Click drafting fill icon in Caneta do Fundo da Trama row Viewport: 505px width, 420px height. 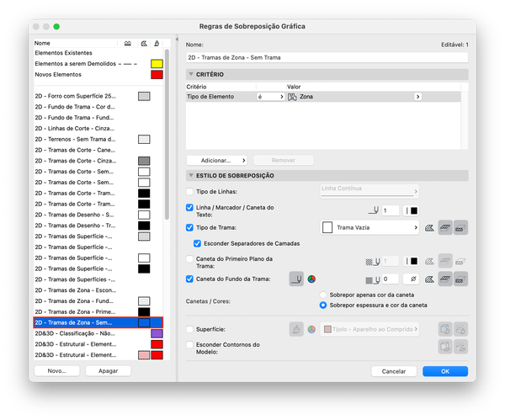tap(429, 279)
